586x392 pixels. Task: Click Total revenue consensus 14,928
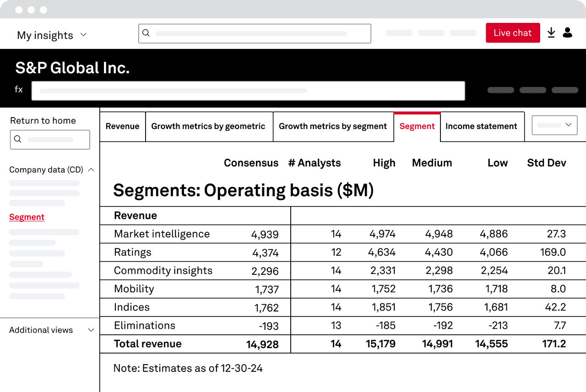pyautogui.click(x=262, y=344)
